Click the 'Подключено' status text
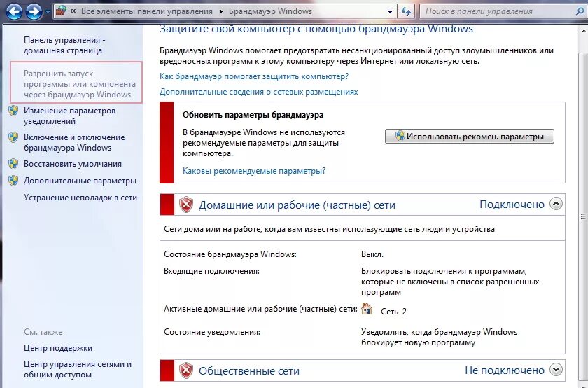Screen dimensions: 588x388 click(x=512, y=205)
